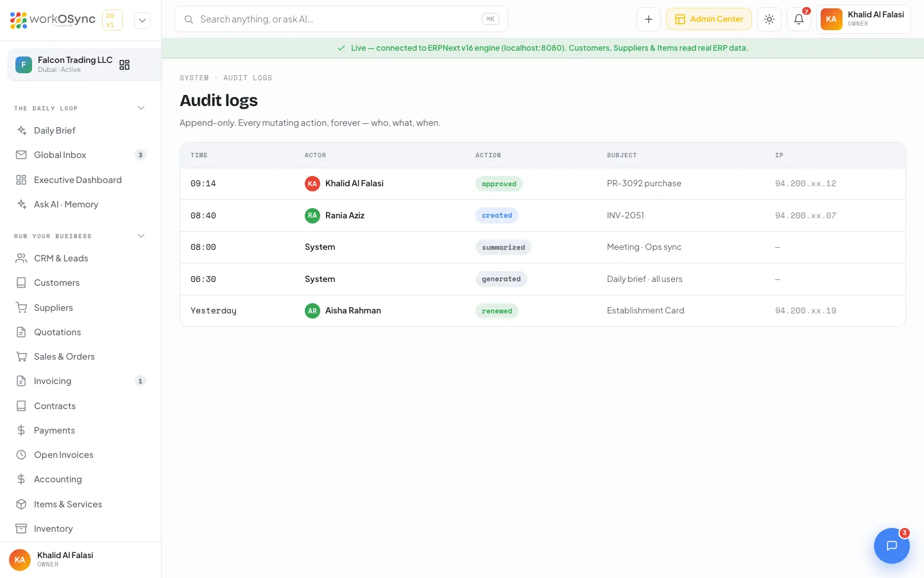Open Invoicing document icon
This screenshot has height=578, width=924.
21,381
